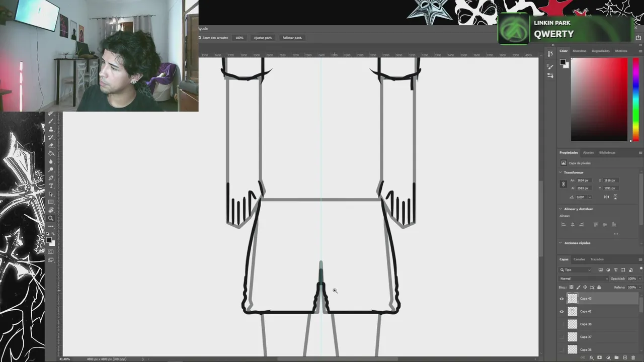644x362 pixels.
Task: Show layer Capa 37
Action: [561, 336]
